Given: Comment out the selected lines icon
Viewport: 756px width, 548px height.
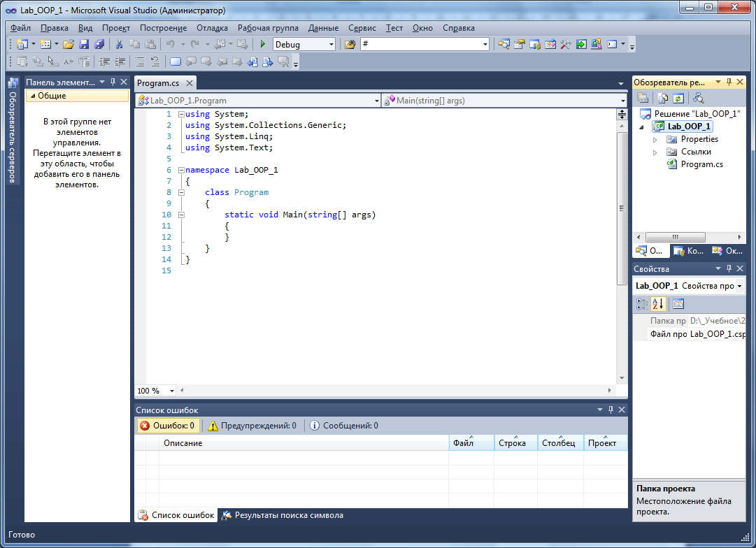Looking at the screenshot, I should [x=139, y=62].
